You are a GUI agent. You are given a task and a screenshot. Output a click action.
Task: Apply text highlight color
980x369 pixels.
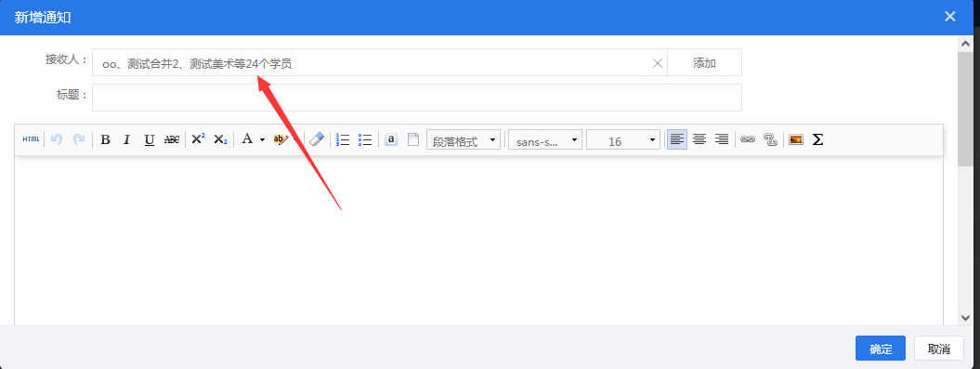tap(280, 139)
